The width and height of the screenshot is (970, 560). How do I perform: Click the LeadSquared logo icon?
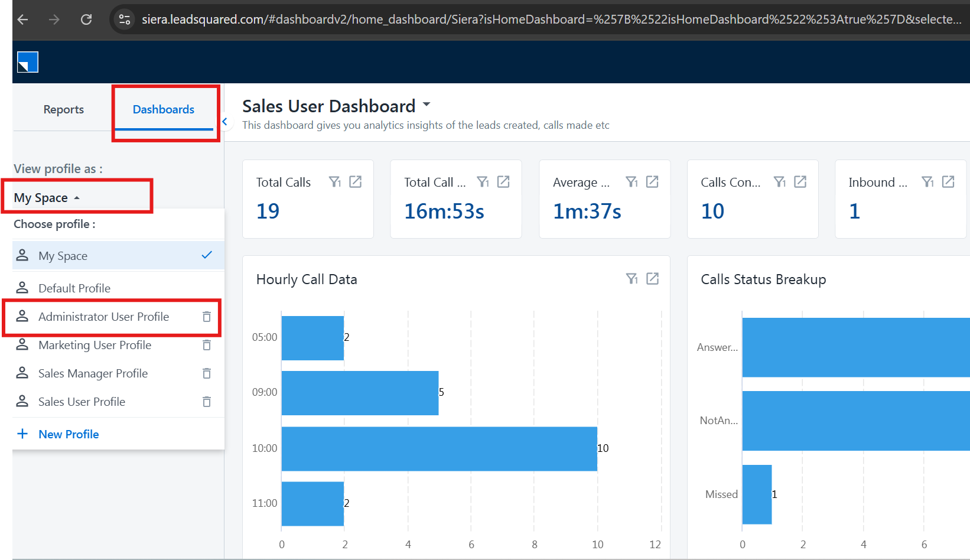[28, 62]
